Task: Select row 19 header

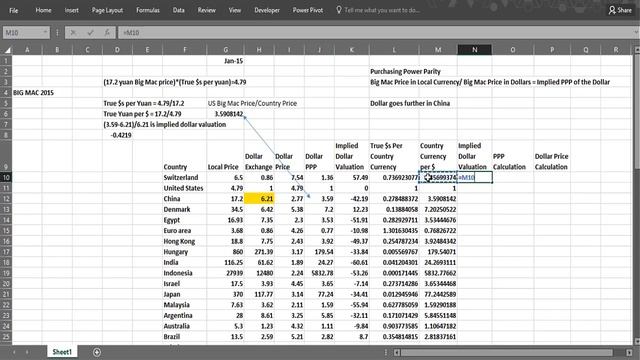Action: point(6,273)
